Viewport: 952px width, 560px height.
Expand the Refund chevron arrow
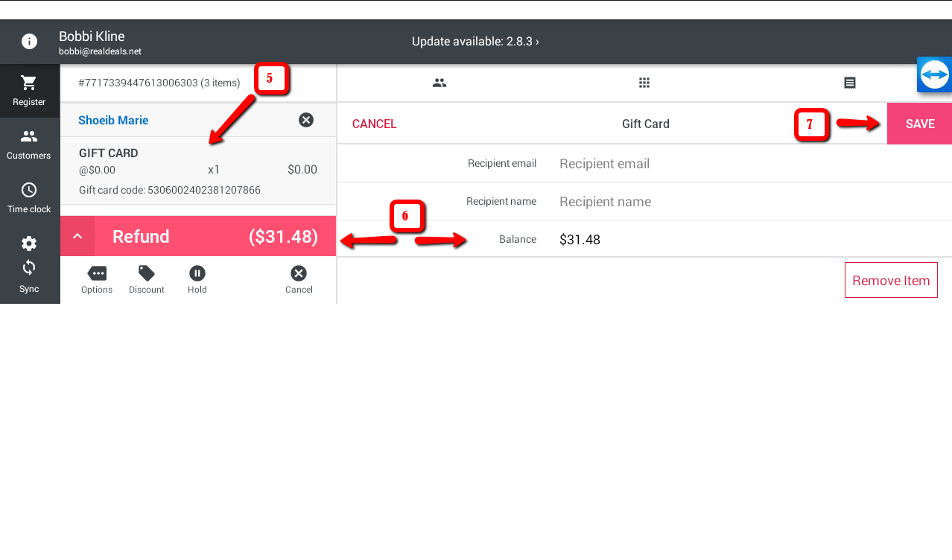click(77, 237)
